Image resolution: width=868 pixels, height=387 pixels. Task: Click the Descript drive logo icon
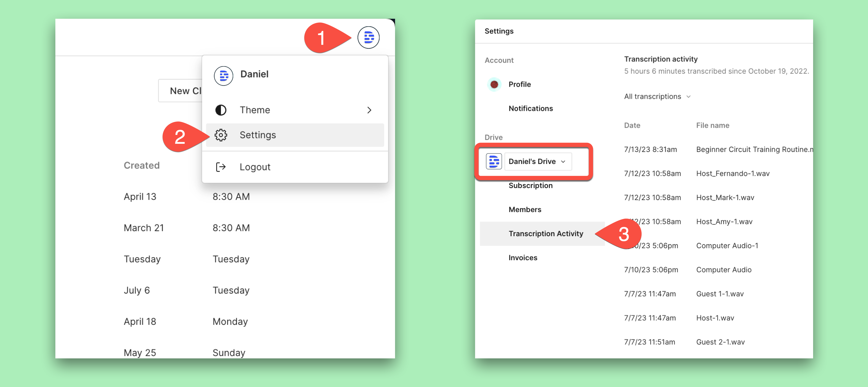pyautogui.click(x=494, y=161)
